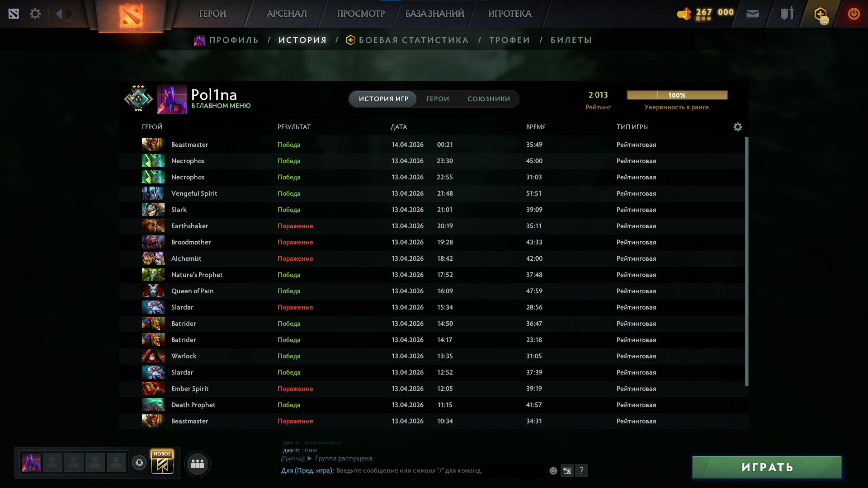The height and width of the screenshot is (488, 868).
Task: Open the party group people icon
Action: click(198, 464)
